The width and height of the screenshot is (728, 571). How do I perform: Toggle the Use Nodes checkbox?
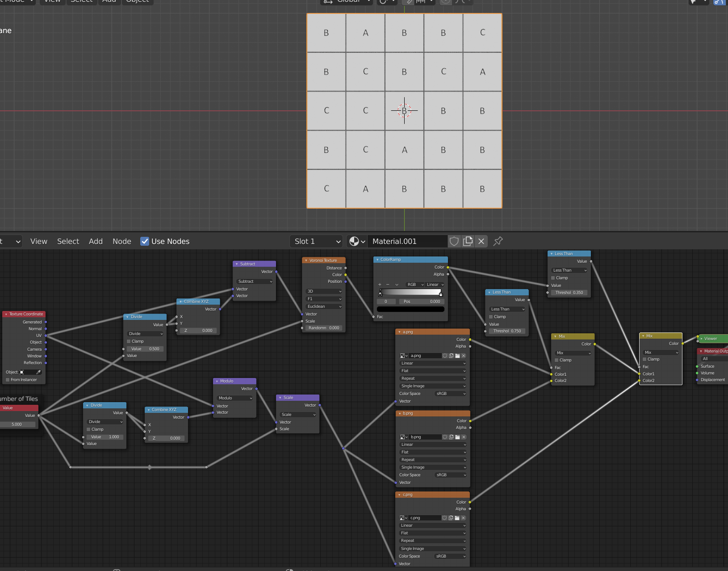pos(145,241)
